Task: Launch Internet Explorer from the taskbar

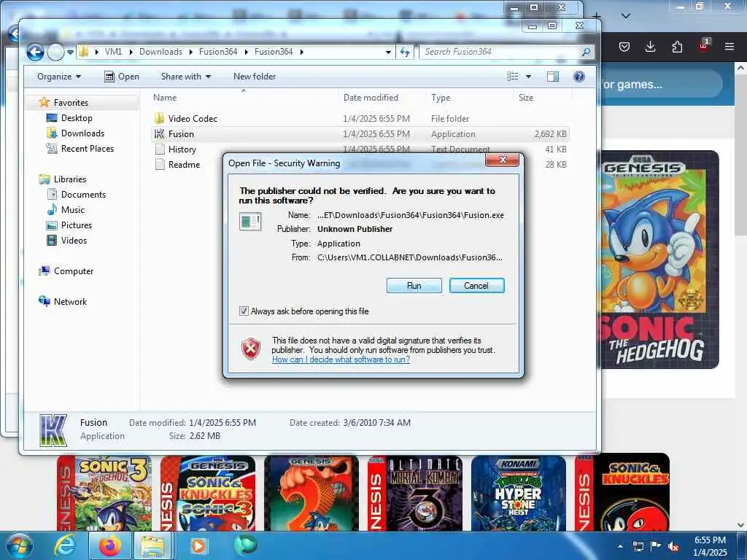Action: (65, 545)
